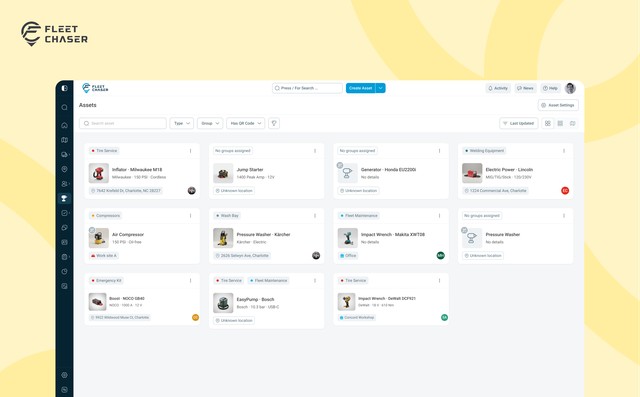Click the Work site A location chip

point(104,256)
